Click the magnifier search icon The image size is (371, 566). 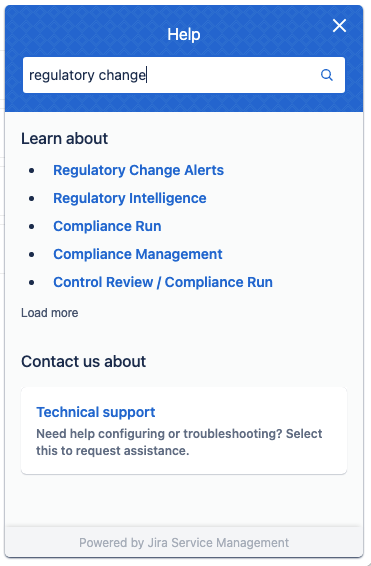[x=327, y=75]
